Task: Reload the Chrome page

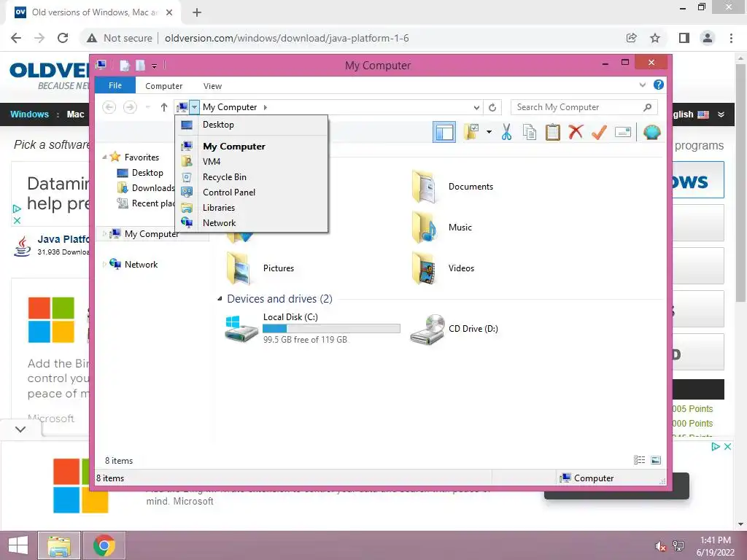Action: tap(63, 38)
